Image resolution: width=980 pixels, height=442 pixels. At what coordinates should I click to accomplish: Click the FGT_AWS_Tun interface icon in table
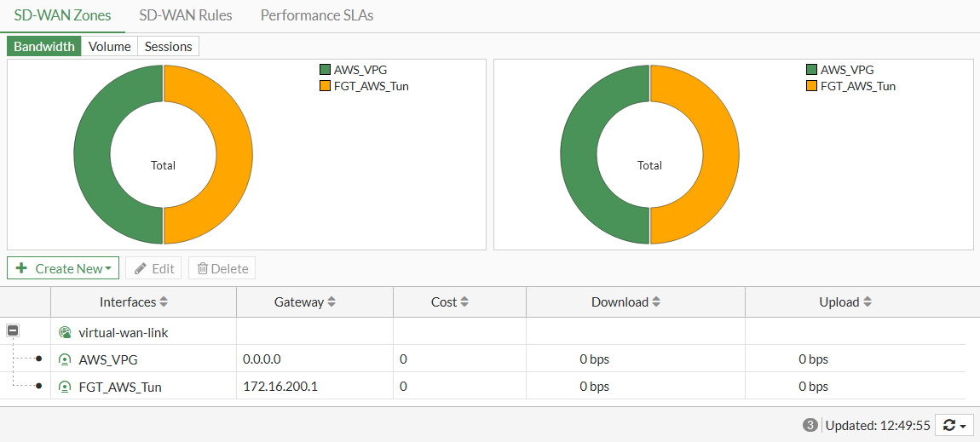tap(65, 387)
